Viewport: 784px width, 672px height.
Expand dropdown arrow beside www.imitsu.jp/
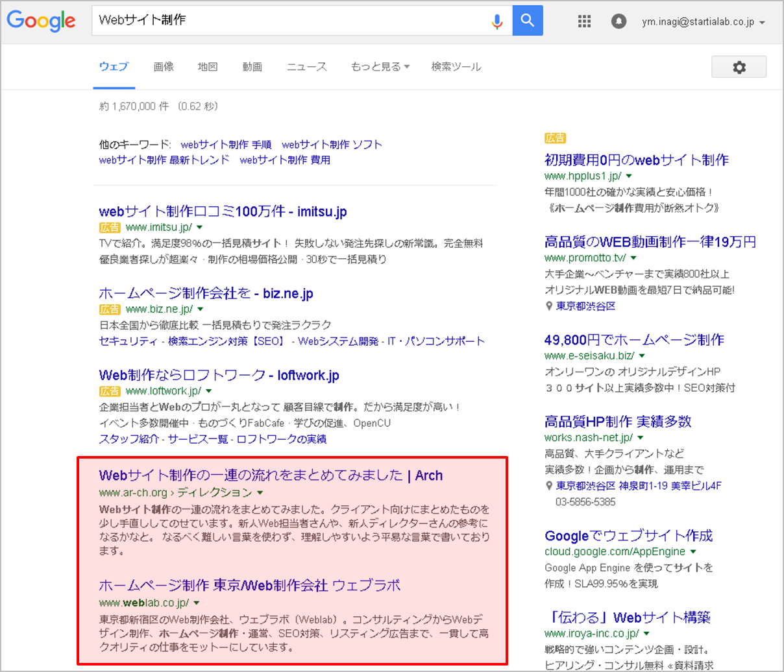click(200, 228)
